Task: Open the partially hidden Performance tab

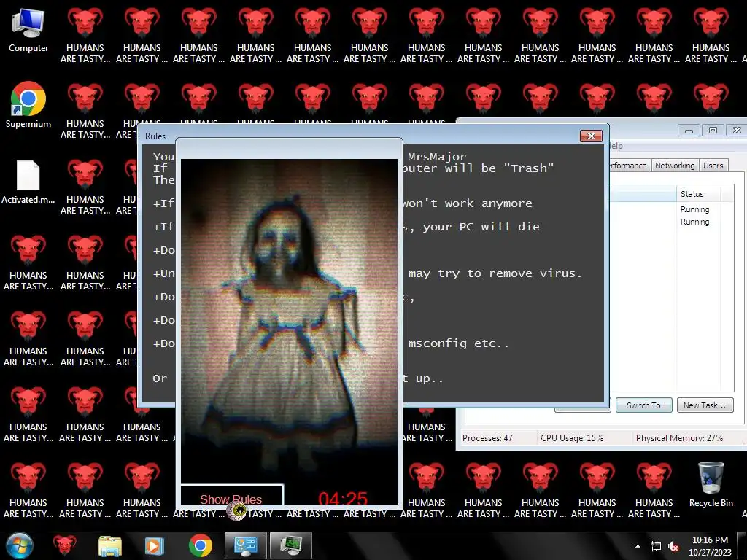Action: 628,166
